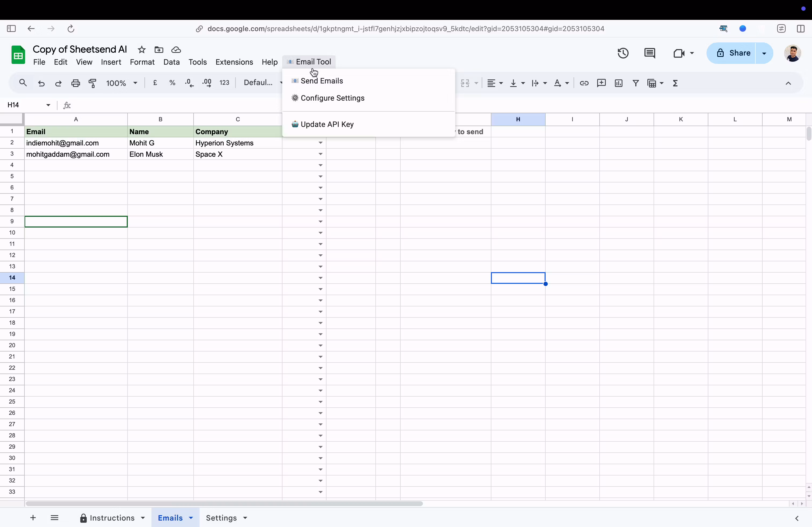
Task: Expand the Share button dropdown arrow
Action: tap(764, 53)
